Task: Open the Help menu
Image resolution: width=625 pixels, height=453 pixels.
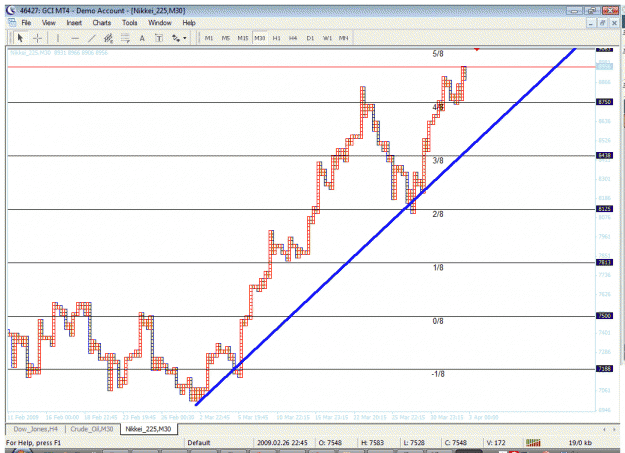Action: [189, 23]
